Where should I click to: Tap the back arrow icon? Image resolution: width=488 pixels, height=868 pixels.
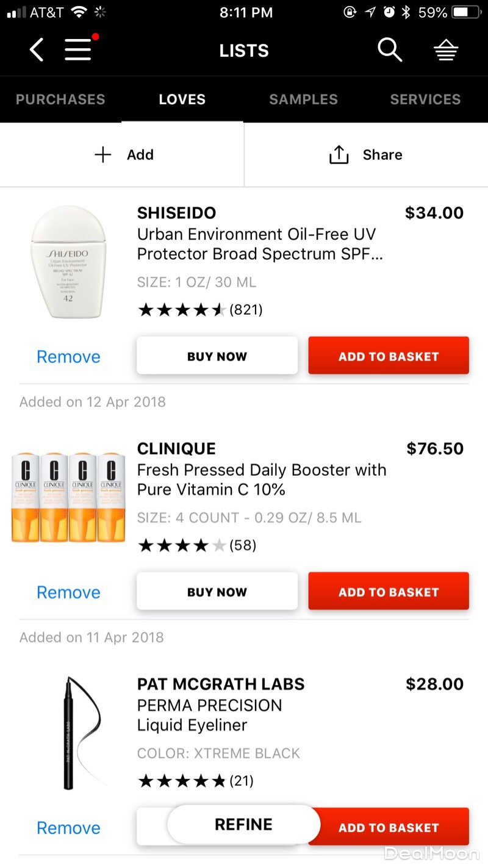coord(37,50)
